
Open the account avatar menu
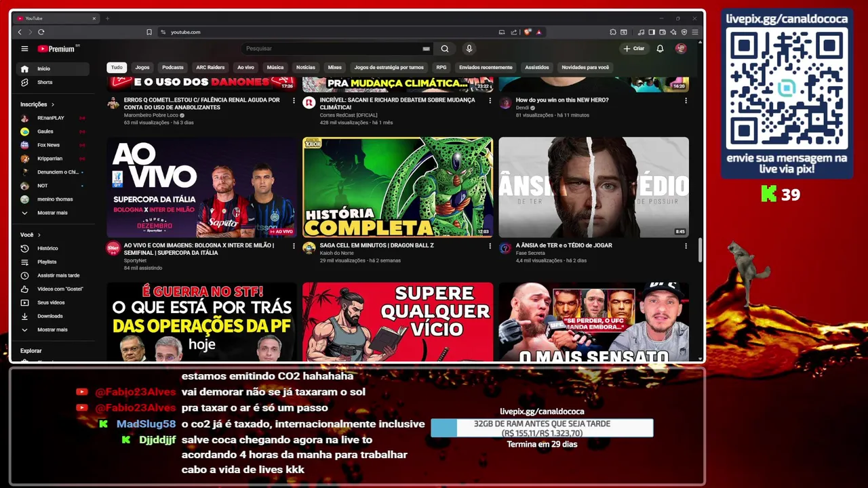click(x=681, y=49)
